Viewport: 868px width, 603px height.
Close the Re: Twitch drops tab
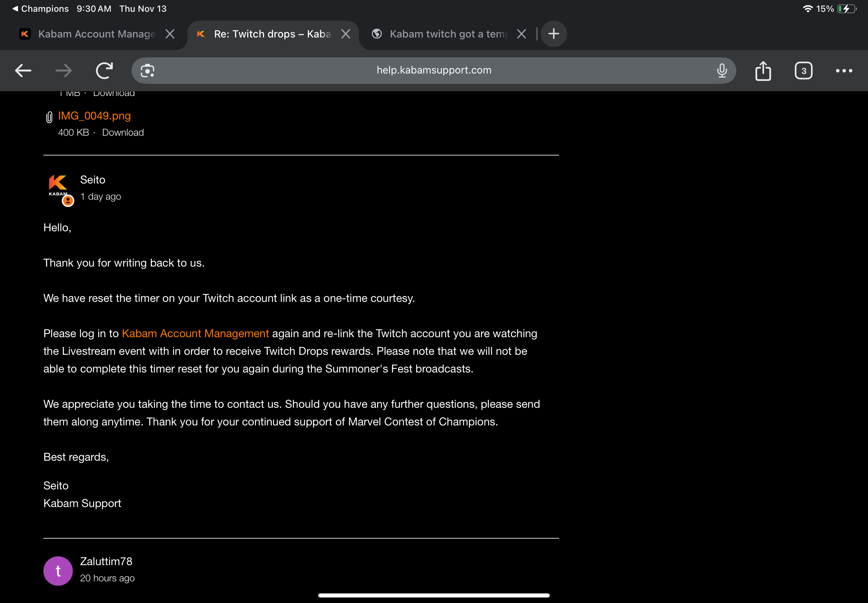[x=345, y=34]
